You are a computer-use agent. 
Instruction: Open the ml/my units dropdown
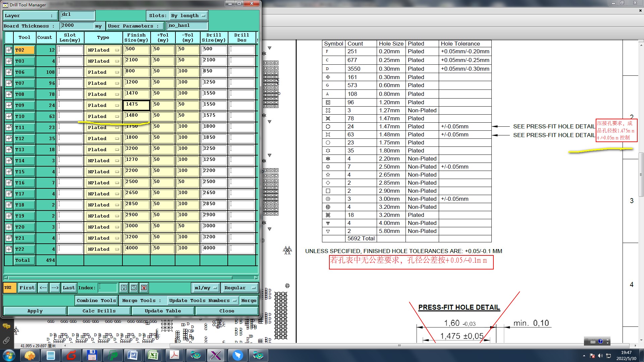(205, 288)
